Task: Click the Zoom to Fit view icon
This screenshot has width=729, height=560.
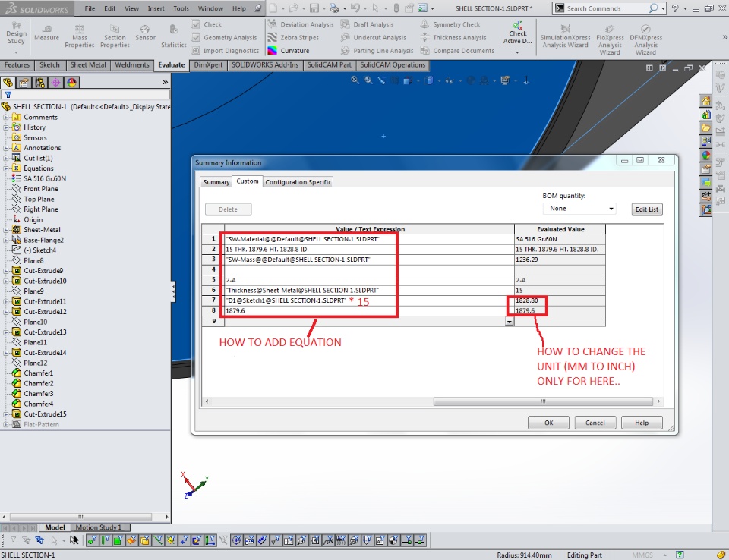Action: click(355, 80)
